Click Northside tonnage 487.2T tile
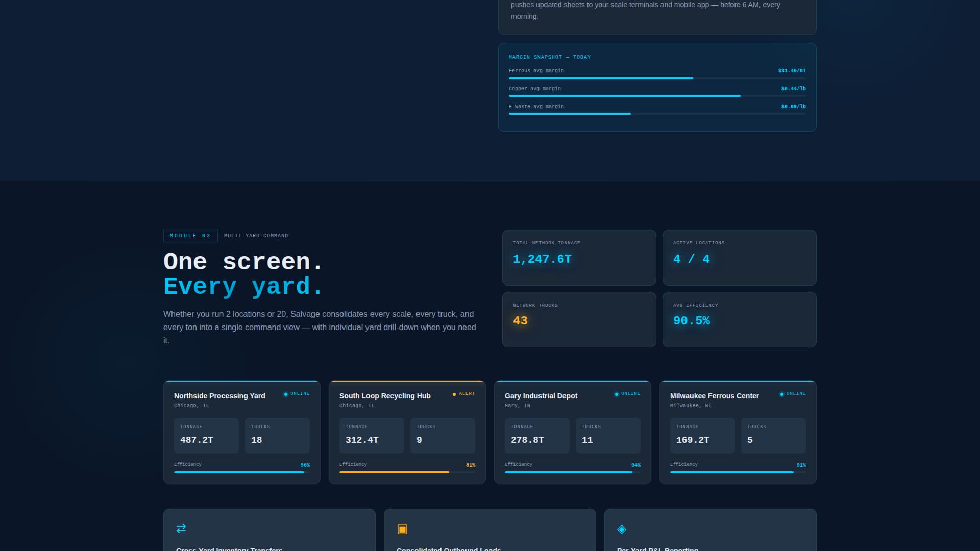This screenshot has width=980, height=551. coord(206,436)
